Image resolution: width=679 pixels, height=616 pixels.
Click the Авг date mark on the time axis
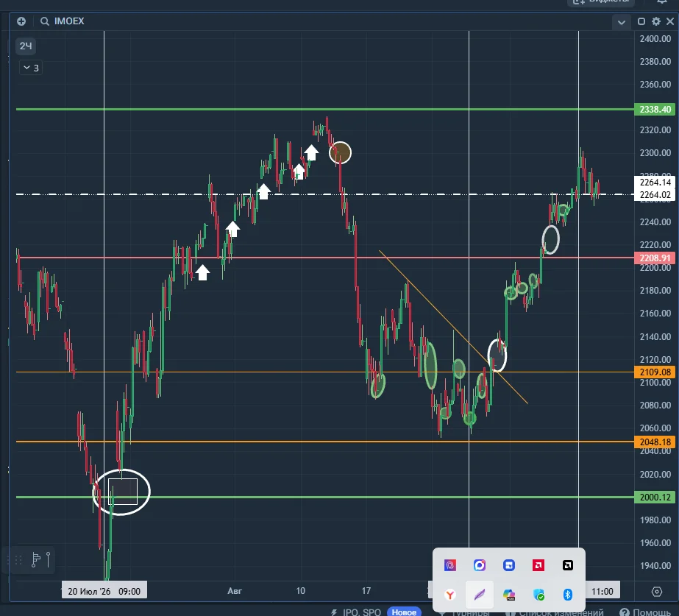pos(235,591)
